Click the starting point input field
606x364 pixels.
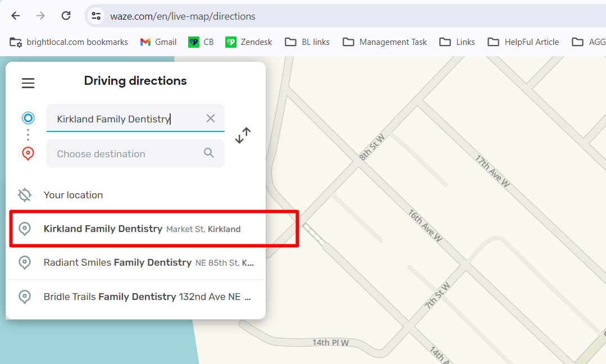pos(136,118)
